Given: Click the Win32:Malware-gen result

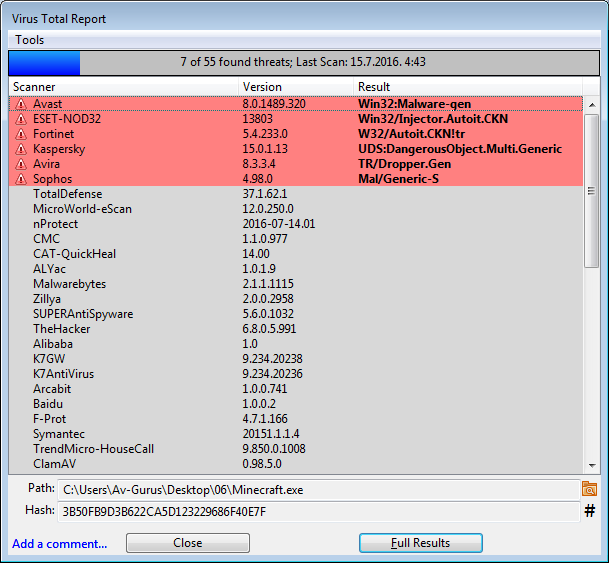Looking at the screenshot, I should [x=414, y=104].
